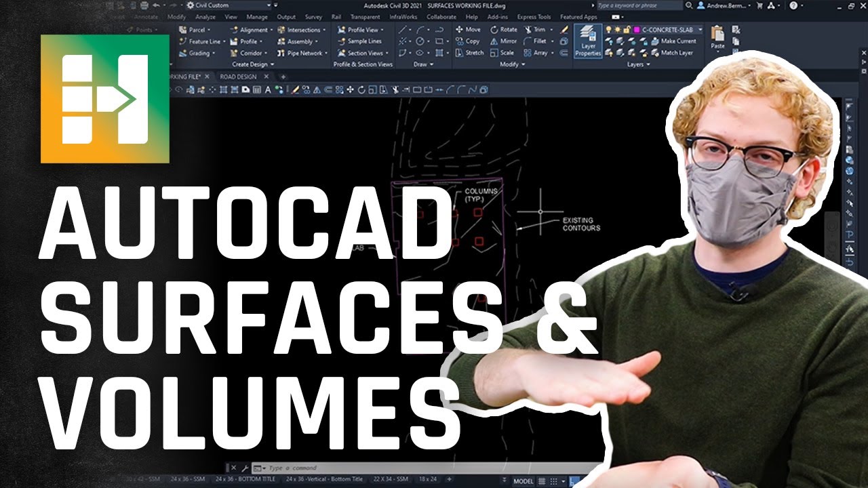Switch to MODEL space button

(x=523, y=481)
